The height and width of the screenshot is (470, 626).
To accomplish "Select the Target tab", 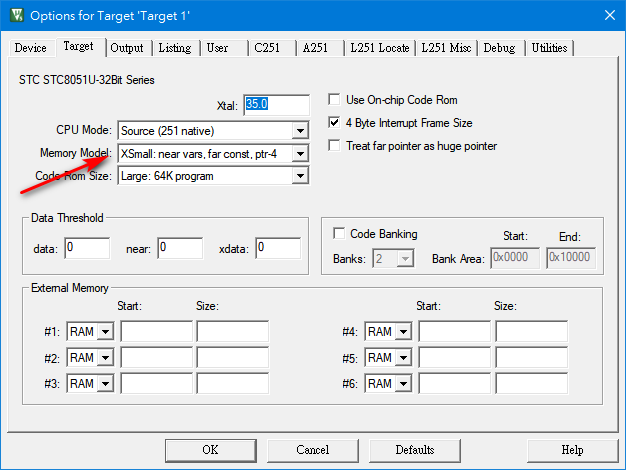I will (x=79, y=47).
